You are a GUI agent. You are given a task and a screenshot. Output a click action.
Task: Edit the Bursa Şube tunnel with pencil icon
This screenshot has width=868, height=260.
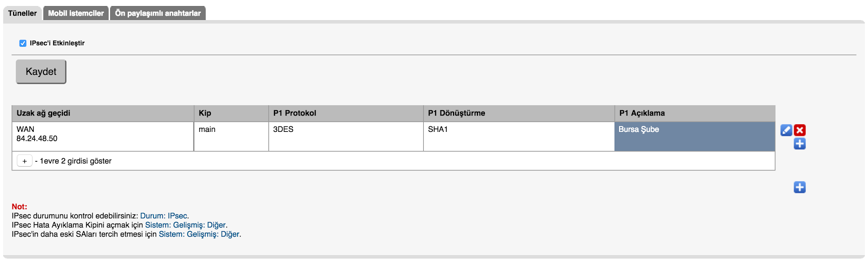786,130
